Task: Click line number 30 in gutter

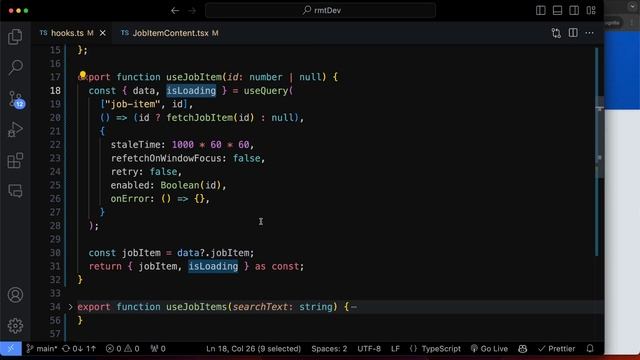Action: point(55,253)
